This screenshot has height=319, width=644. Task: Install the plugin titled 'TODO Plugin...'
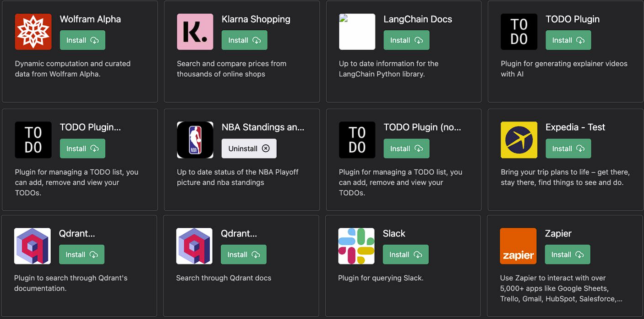coord(82,148)
